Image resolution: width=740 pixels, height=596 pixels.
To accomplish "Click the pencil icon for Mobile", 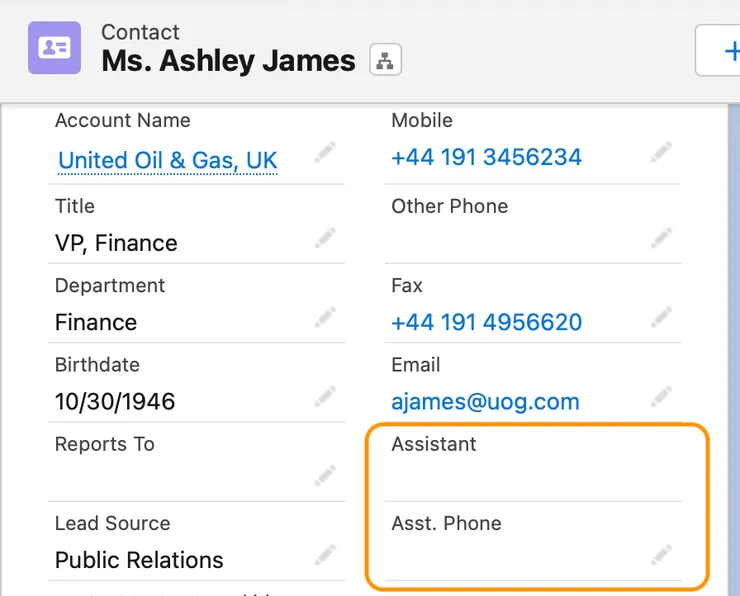I will click(661, 152).
